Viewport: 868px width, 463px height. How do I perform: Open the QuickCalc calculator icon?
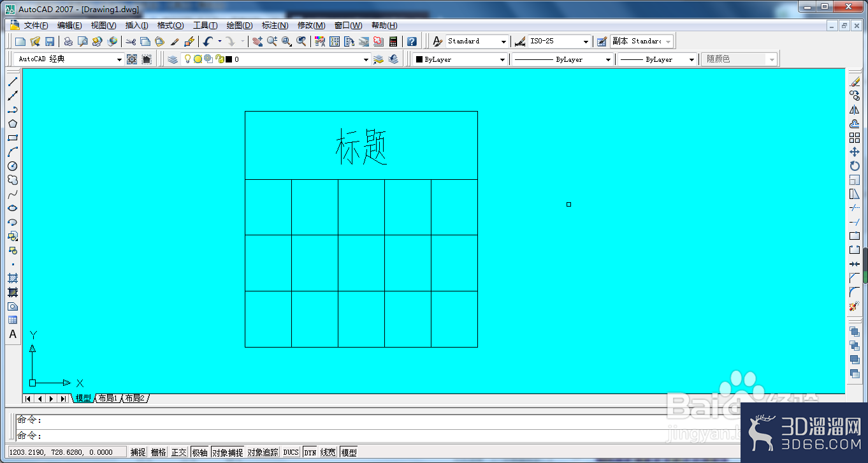click(393, 41)
